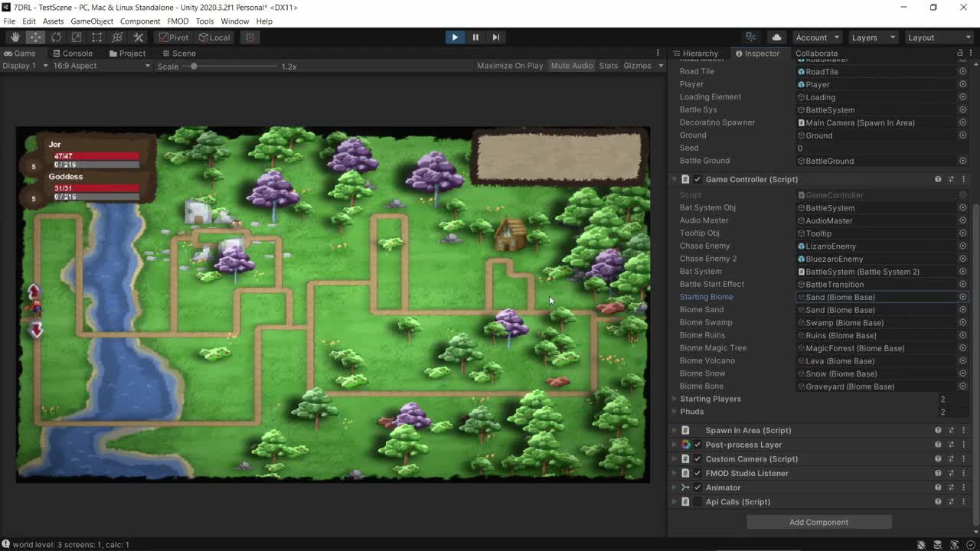This screenshot has height=551, width=980.
Task: Select the Hand tool
Action: pos(15,37)
